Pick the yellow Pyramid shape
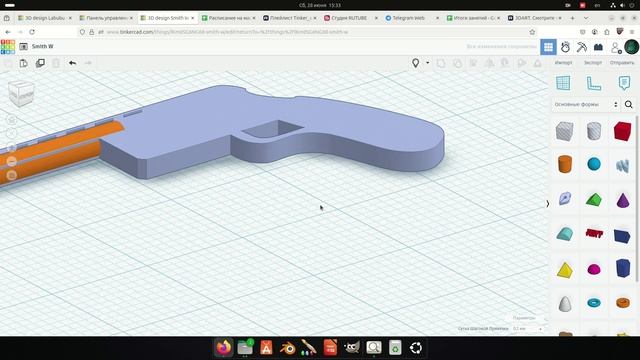This screenshot has width=640, height=360. point(565,270)
